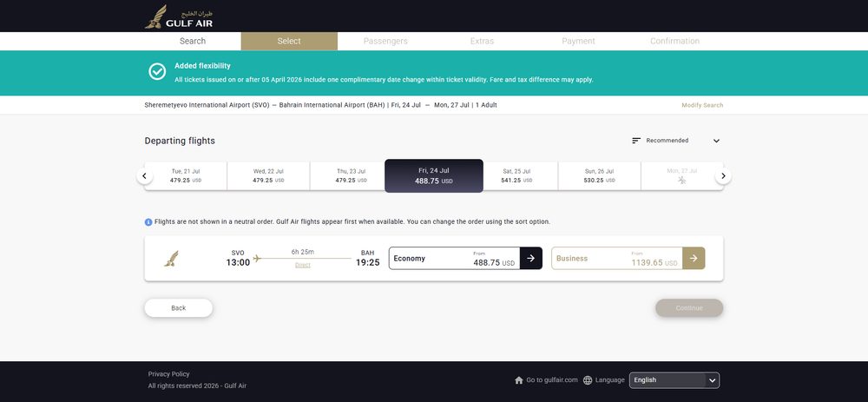Open the Extras step tab
Screen dimensions: 868x402
482,41
